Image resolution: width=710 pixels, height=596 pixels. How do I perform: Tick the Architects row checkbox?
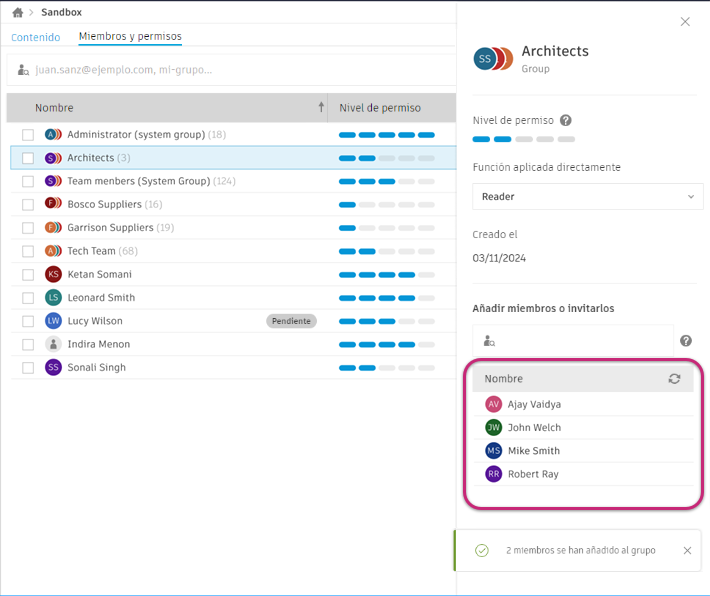coord(28,158)
